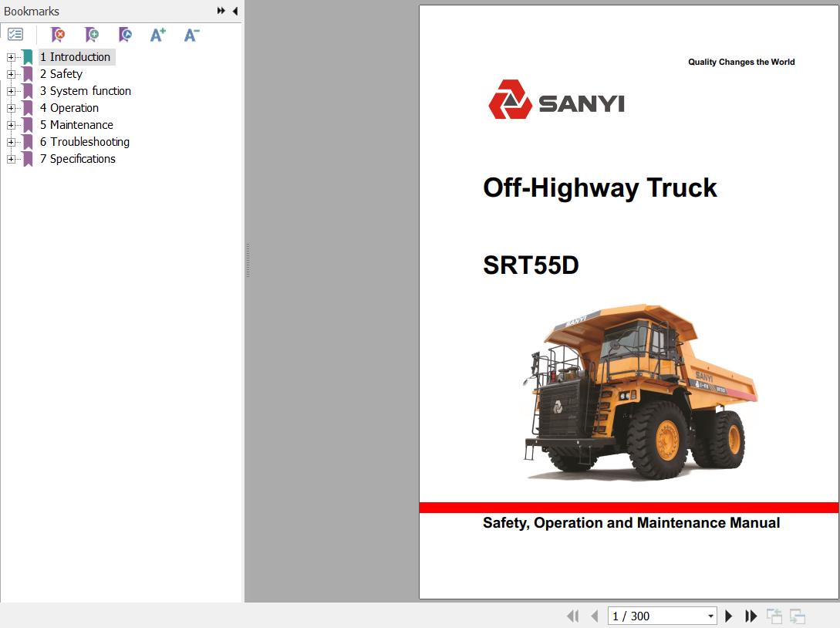
Task: Go to the last page
Action: (x=751, y=616)
